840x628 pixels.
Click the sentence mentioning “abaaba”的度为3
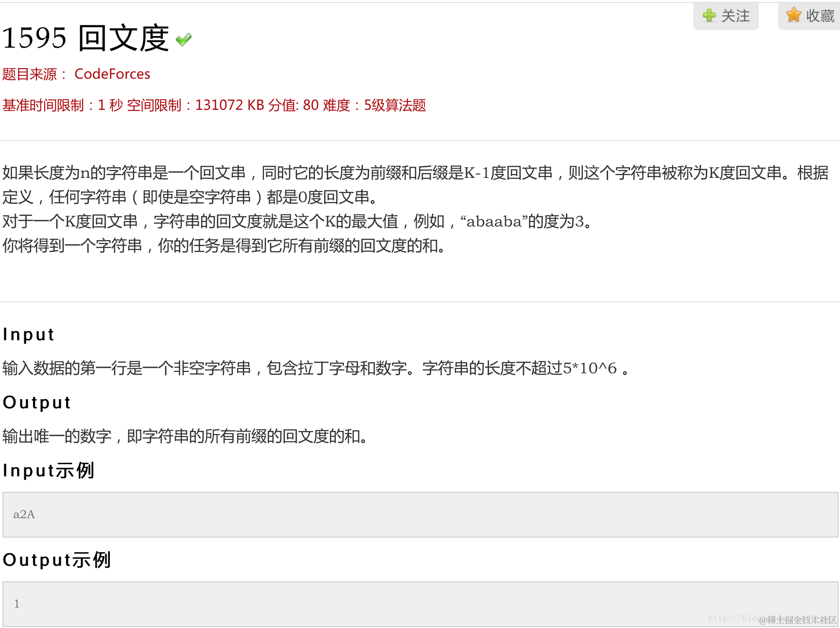[x=297, y=222]
